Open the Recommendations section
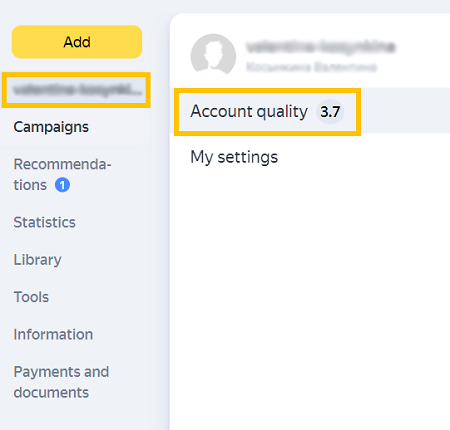 coord(62,174)
